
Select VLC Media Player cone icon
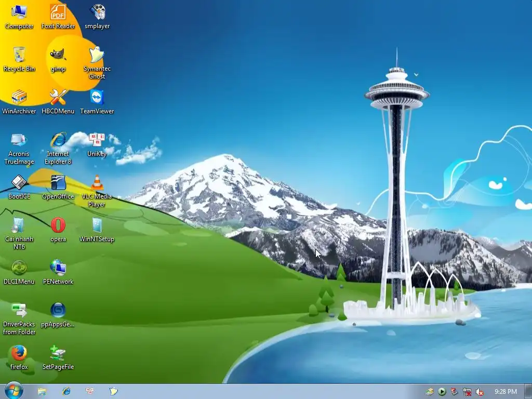pos(97,191)
